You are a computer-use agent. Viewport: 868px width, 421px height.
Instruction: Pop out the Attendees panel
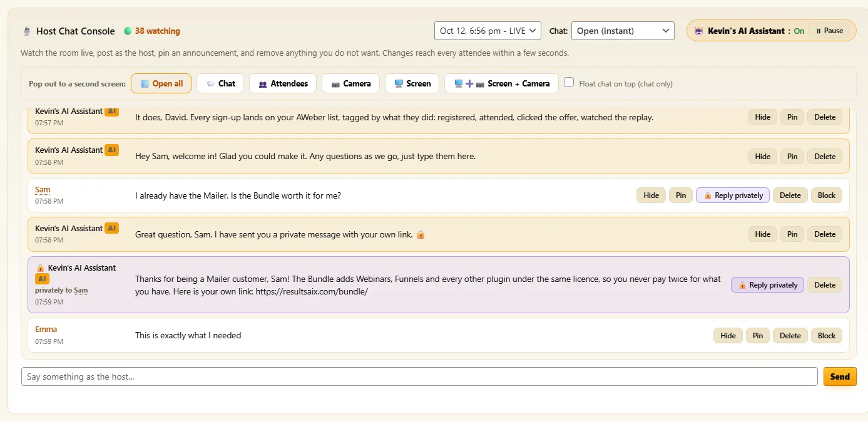pyautogui.click(x=283, y=83)
